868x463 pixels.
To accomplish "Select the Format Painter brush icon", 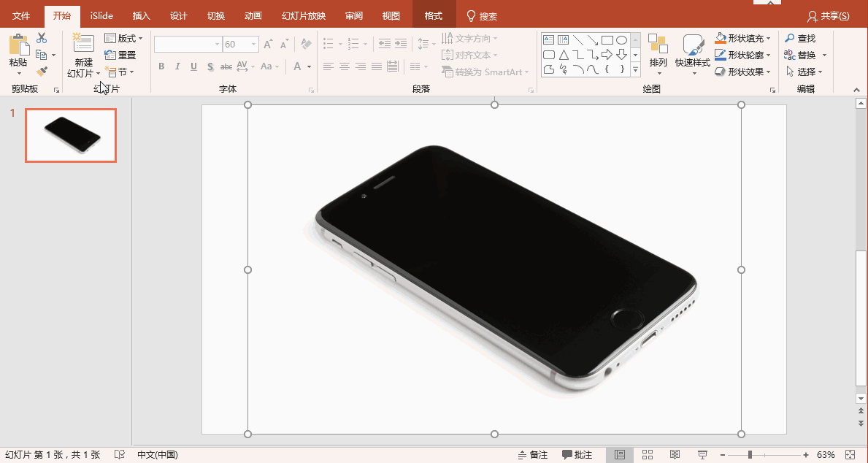I will (42, 72).
